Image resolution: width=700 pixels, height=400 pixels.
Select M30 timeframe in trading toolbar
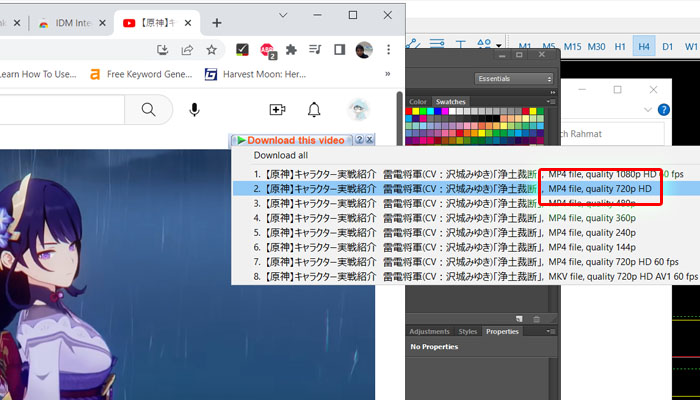pos(596,46)
